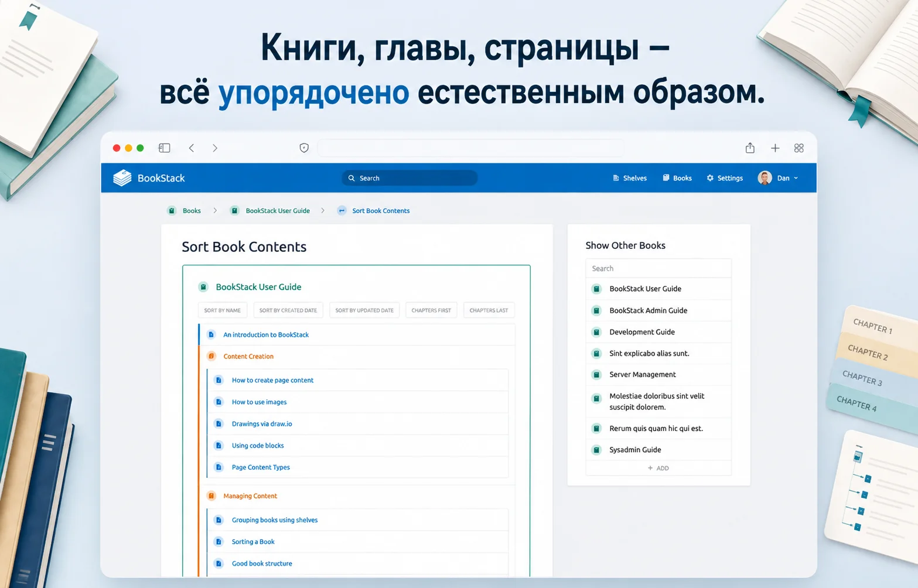Click Search field in Show Other Books

click(x=658, y=268)
